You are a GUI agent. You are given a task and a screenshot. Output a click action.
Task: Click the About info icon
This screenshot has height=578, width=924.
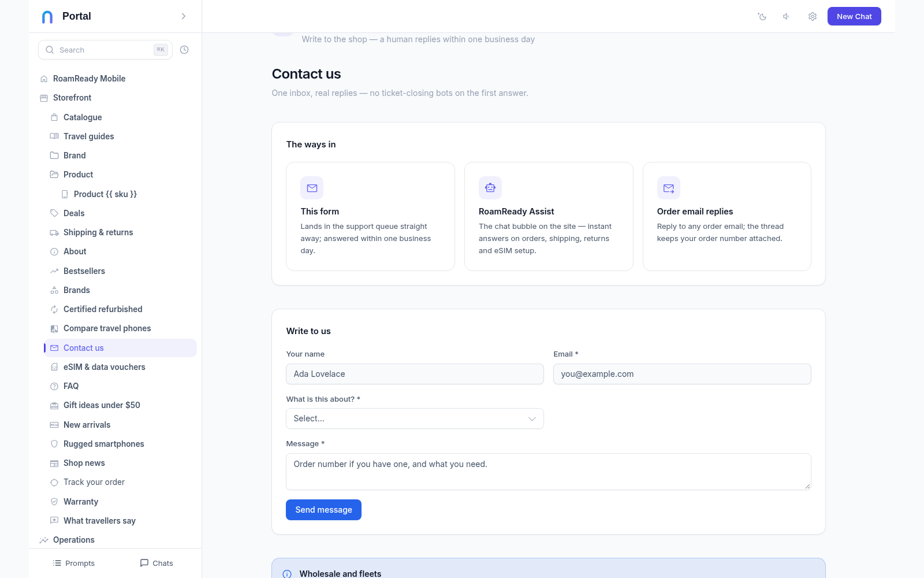click(x=54, y=251)
